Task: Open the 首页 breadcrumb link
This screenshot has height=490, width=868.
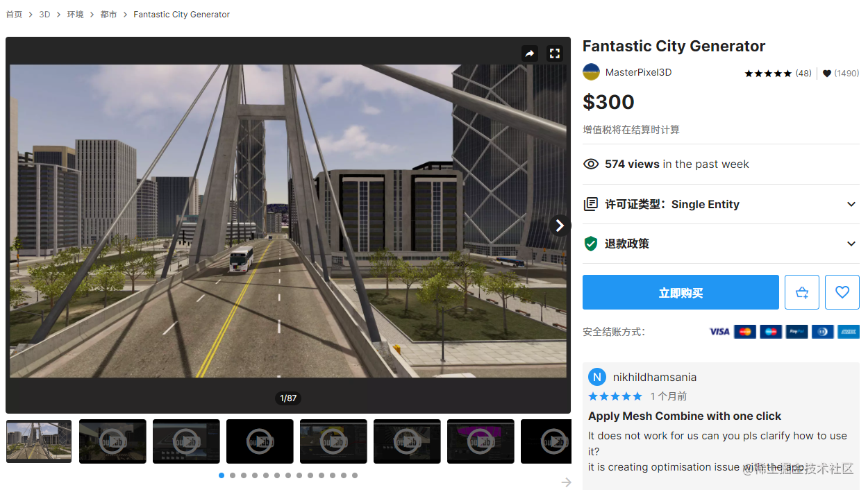Action: click(14, 14)
